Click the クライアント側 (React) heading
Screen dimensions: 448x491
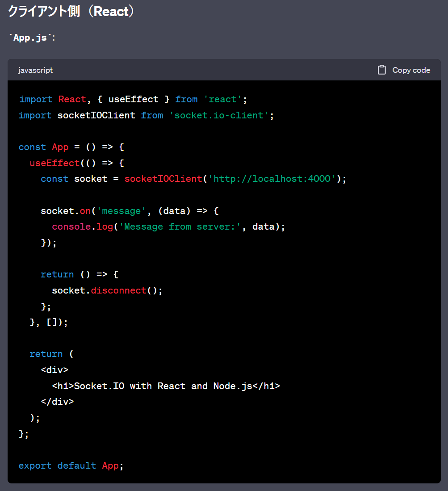tap(71, 12)
